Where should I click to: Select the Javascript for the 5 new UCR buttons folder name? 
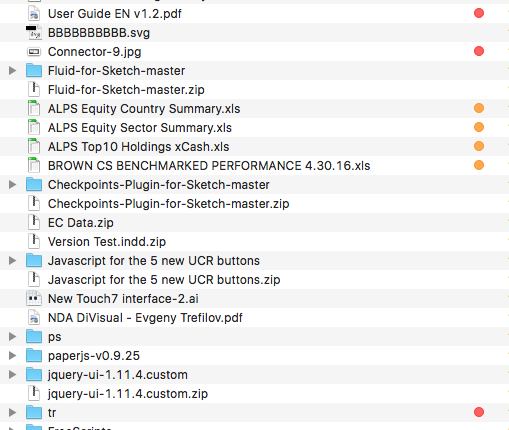(x=154, y=261)
